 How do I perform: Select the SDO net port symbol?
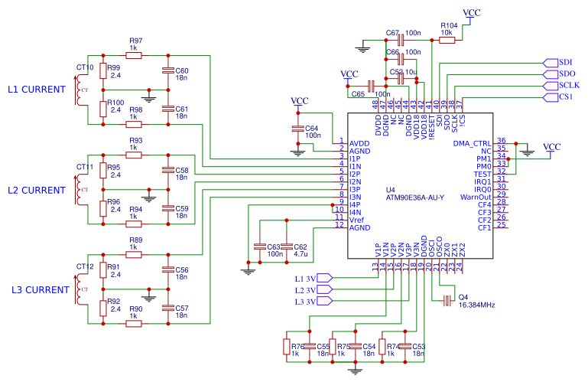coord(551,74)
